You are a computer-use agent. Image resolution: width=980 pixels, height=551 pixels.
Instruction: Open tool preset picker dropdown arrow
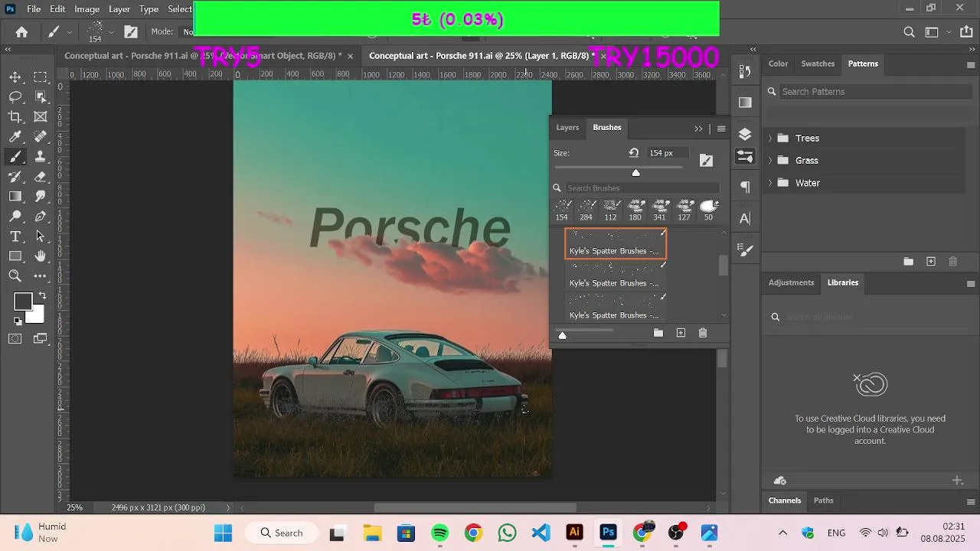point(70,32)
